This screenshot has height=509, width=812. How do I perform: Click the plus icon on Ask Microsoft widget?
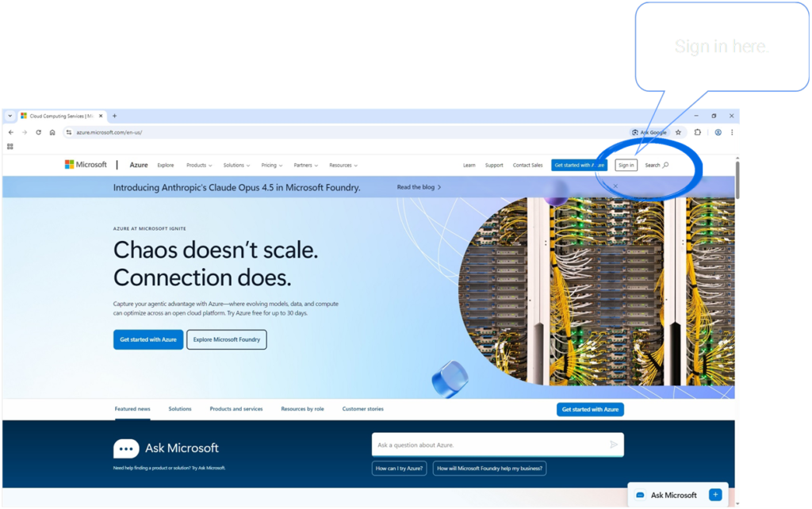(x=715, y=495)
